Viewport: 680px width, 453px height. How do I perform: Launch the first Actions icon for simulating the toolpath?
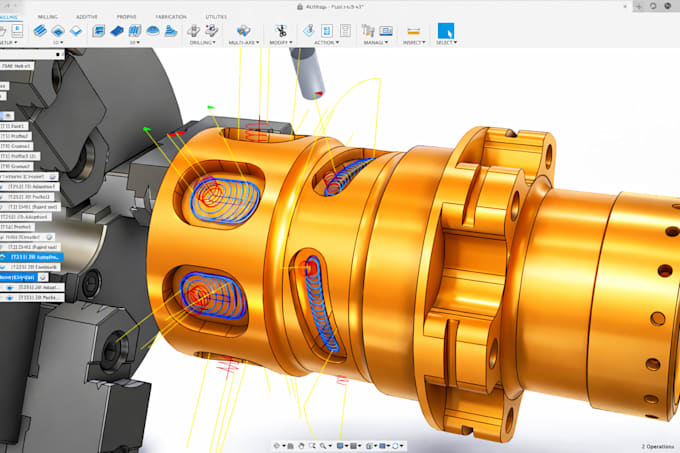(309, 31)
